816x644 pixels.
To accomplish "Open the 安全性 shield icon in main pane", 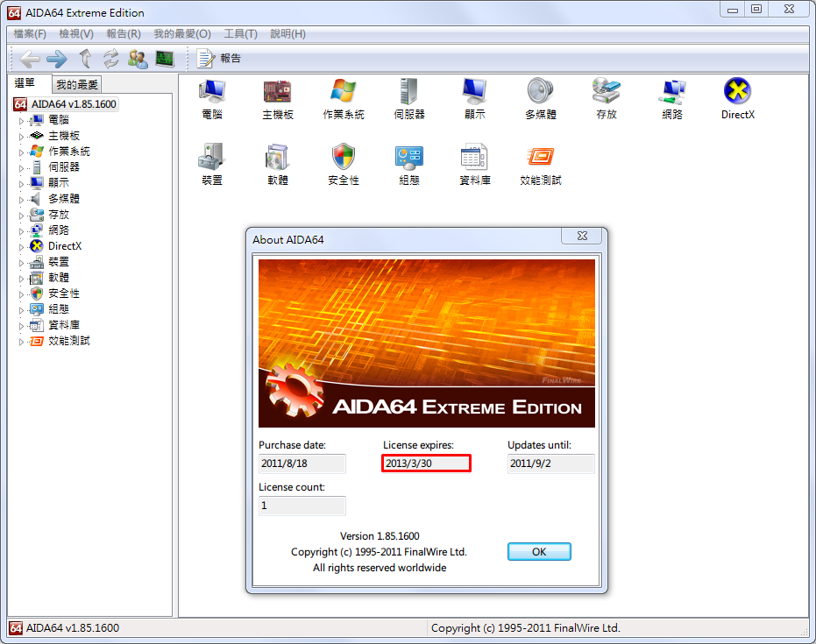I will 344,165.
